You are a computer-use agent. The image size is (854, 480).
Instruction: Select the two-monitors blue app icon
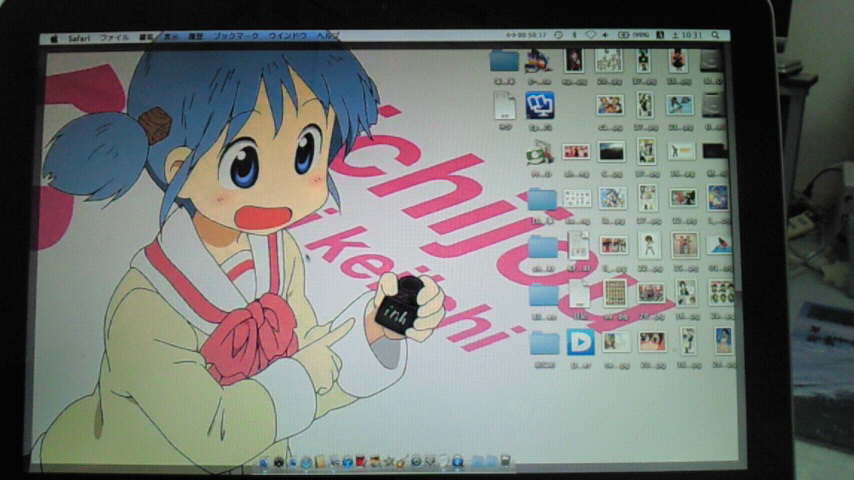coord(540,105)
